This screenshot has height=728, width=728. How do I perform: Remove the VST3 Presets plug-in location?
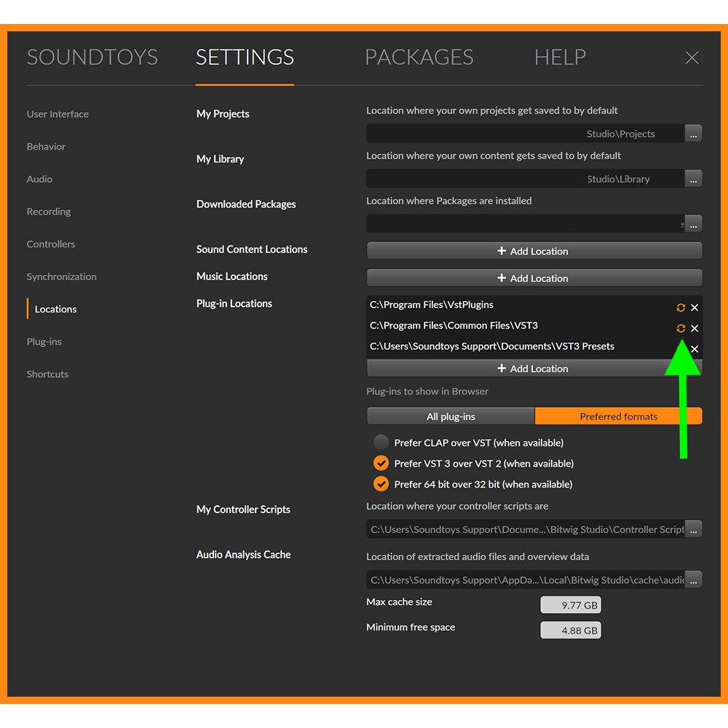tap(695, 349)
